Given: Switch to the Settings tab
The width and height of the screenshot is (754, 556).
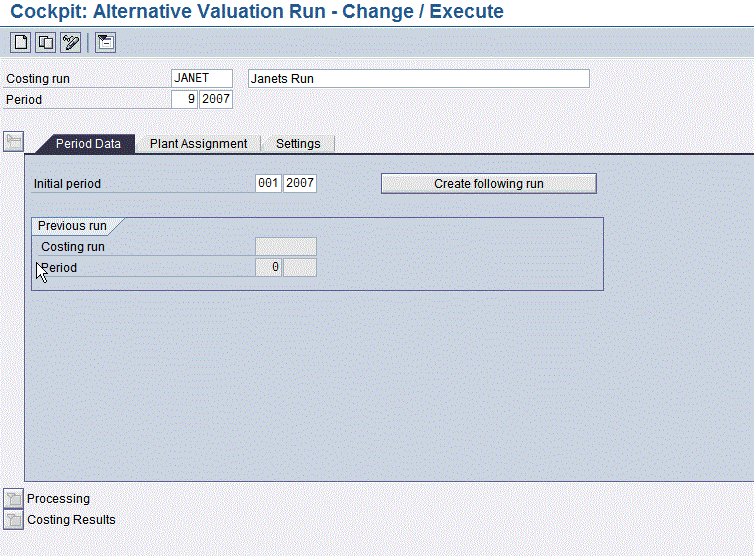Looking at the screenshot, I should [298, 144].
